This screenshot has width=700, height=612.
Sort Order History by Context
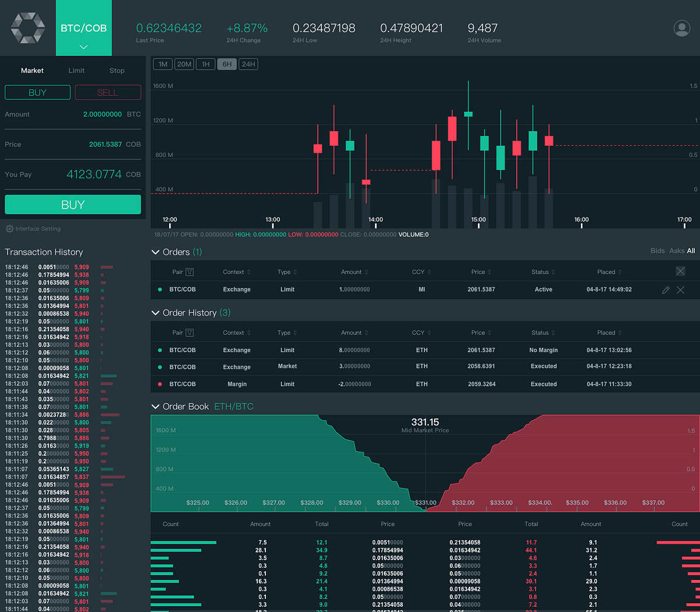pos(237,332)
